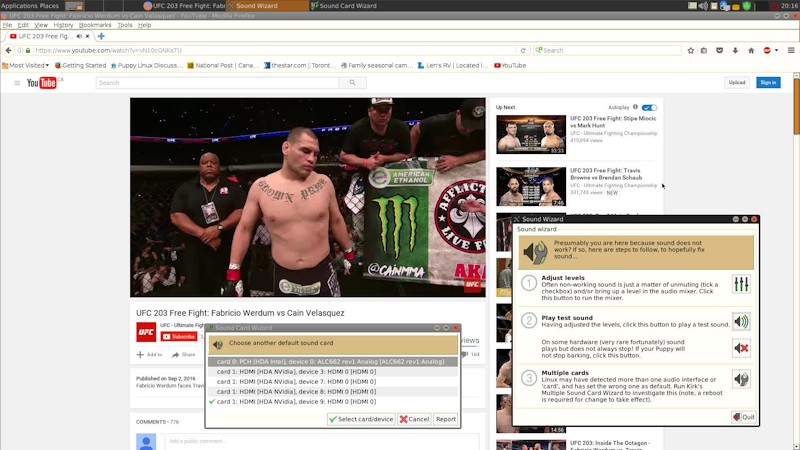
Task: Open Firefox File menu
Action: pyautogui.click(x=7, y=25)
